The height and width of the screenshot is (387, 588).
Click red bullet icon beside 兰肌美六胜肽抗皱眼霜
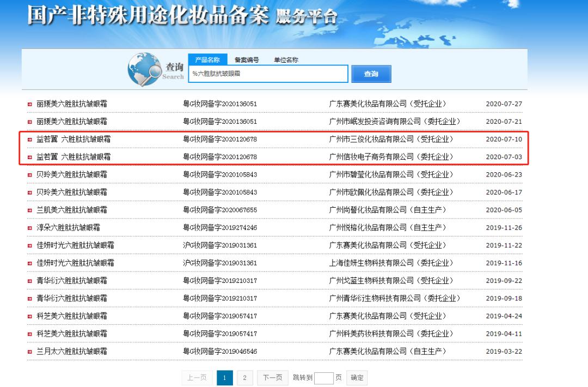tap(29, 210)
